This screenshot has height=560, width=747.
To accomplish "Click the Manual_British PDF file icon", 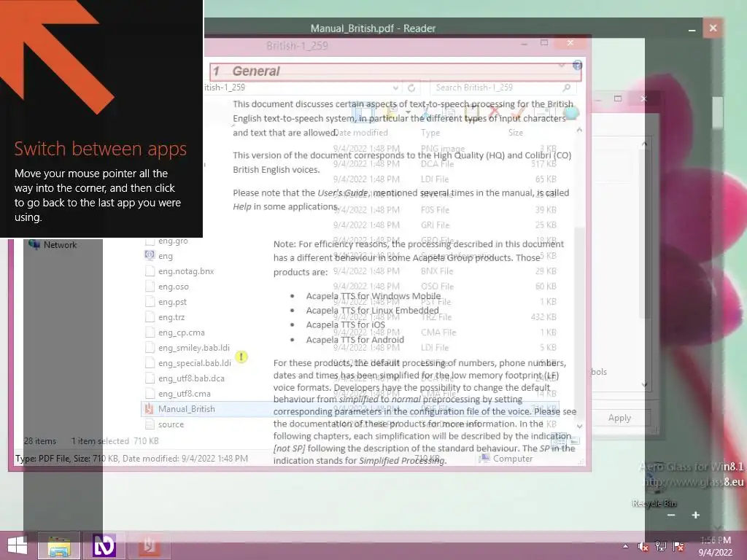I will click(150, 409).
